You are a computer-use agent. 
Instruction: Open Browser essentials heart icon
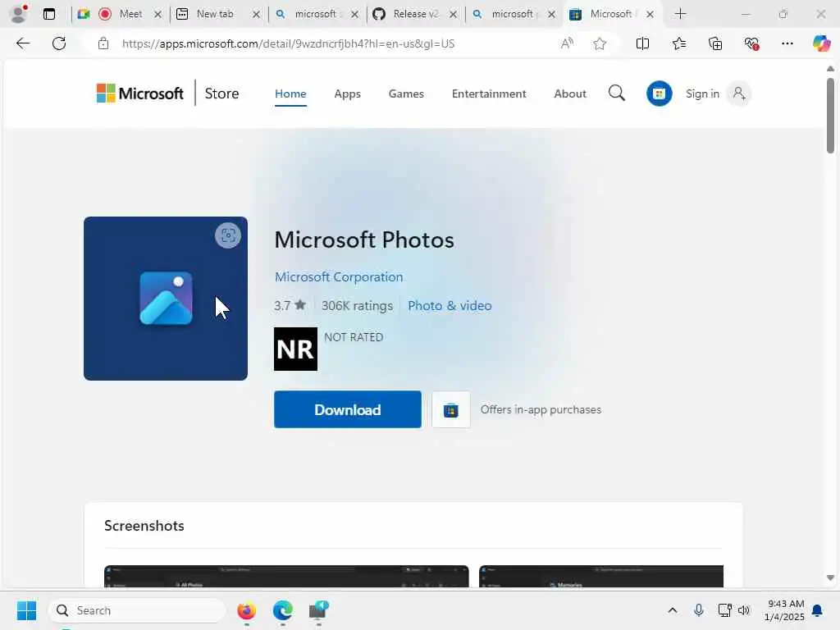[751, 43]
